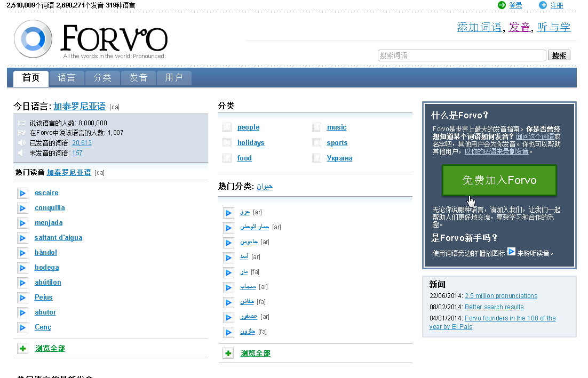588x378 pixels.
Task: Click the icon beside the holidays category
Action: coord(227,143)
